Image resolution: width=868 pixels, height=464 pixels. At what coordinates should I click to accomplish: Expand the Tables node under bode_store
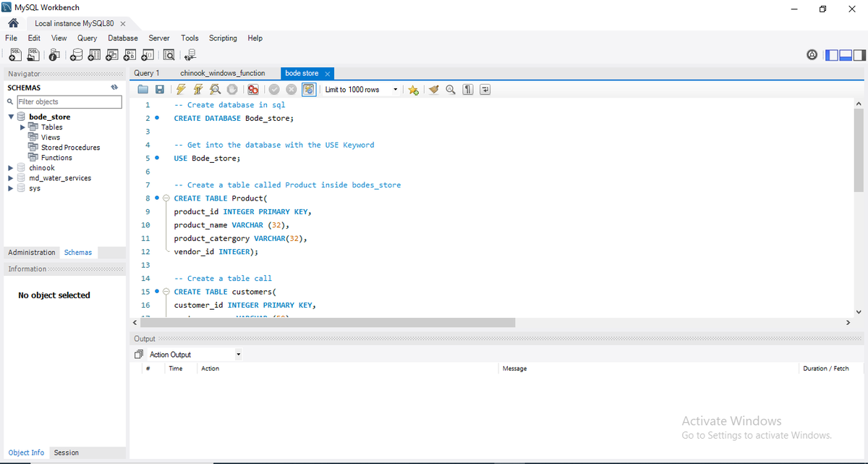coord(22,127)
